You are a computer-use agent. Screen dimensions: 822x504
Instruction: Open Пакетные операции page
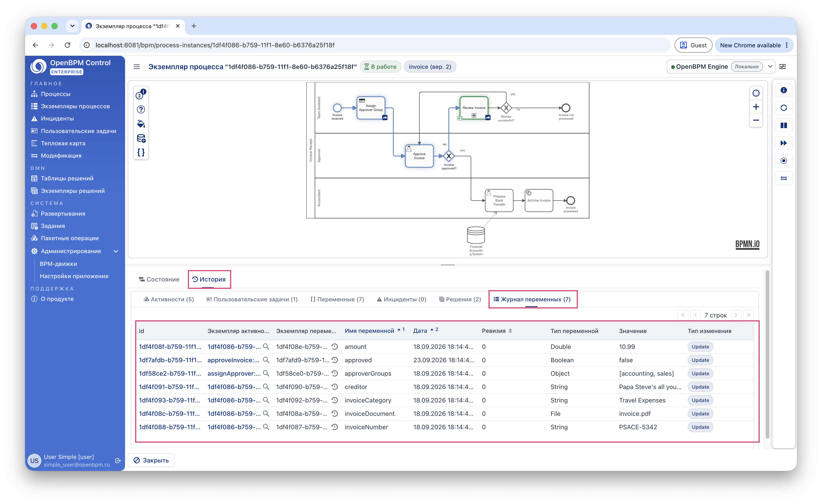69,238
